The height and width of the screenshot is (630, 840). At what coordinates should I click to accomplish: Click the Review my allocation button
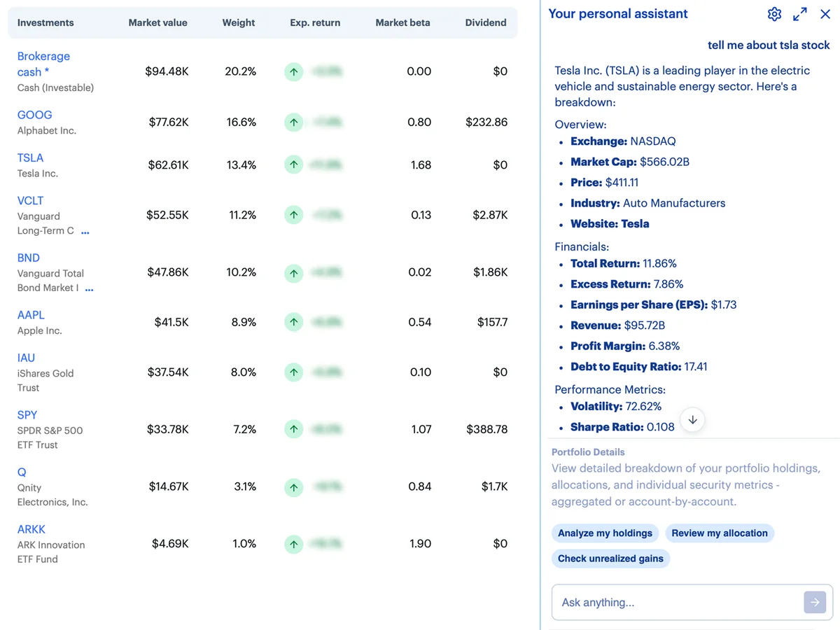(x=720, y=533)
